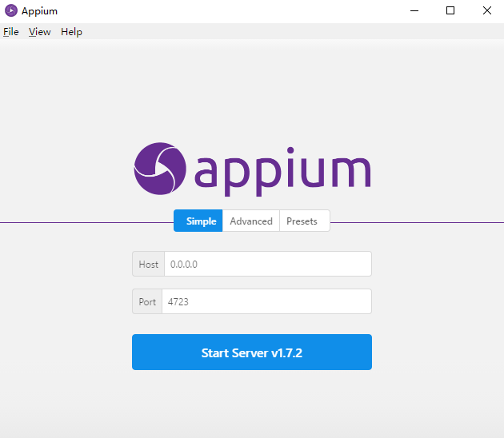Click the Port label
This screenshot has height=438, width=504.
coord(147,301)
